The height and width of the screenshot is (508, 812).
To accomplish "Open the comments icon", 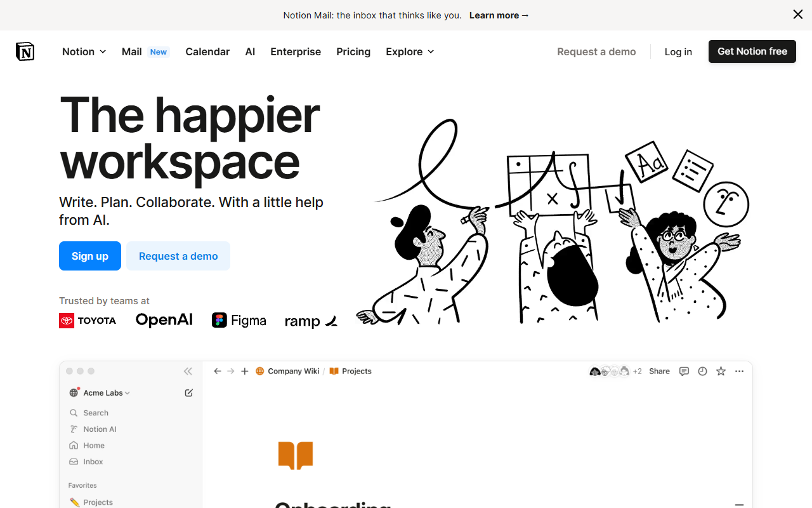I will coord(684,371).
